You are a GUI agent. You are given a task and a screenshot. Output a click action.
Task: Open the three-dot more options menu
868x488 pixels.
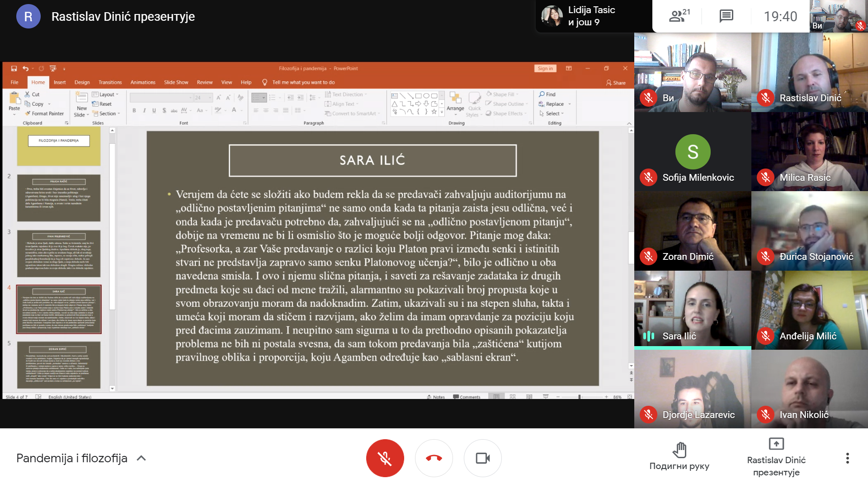[847, 458]
